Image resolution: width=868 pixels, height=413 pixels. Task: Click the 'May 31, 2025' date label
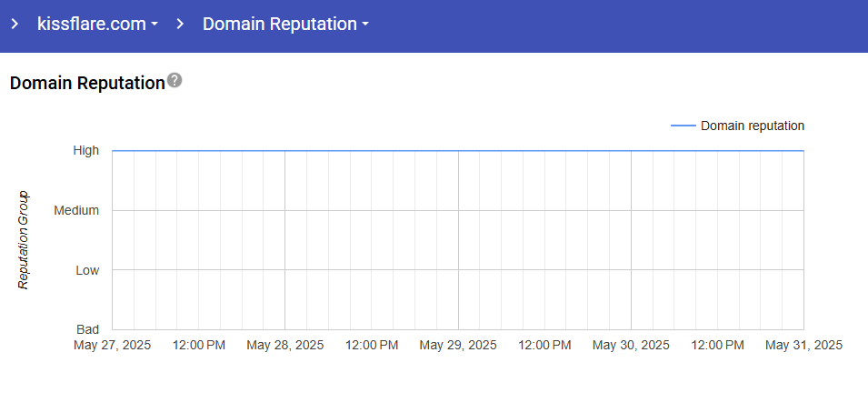pos(803,346)
